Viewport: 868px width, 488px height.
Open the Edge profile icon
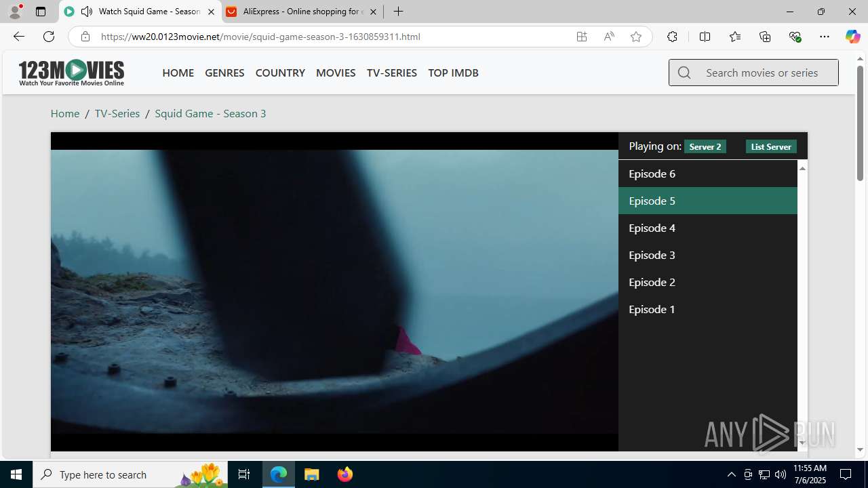15,12
